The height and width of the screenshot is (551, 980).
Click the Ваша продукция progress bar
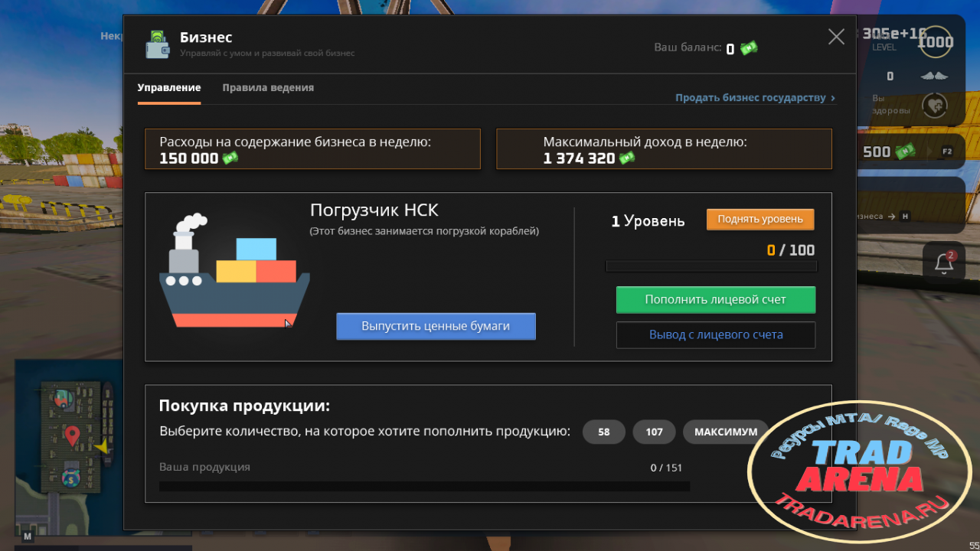424,486
